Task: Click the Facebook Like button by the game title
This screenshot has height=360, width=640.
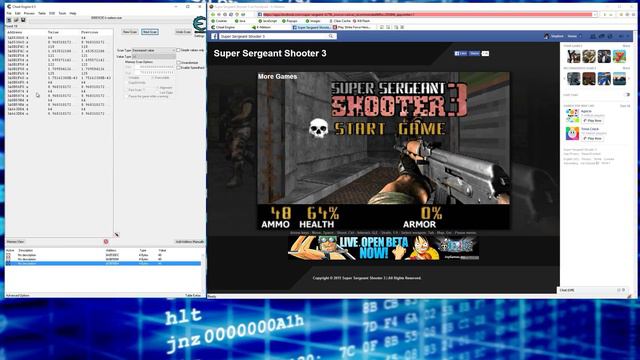Action: tap(460, 53)
